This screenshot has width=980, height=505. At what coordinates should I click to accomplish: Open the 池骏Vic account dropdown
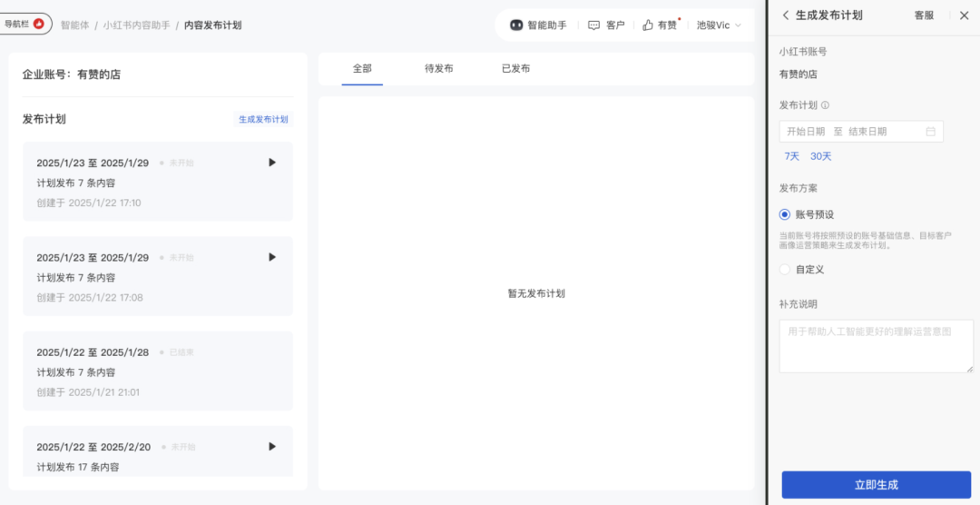[719, 25]
